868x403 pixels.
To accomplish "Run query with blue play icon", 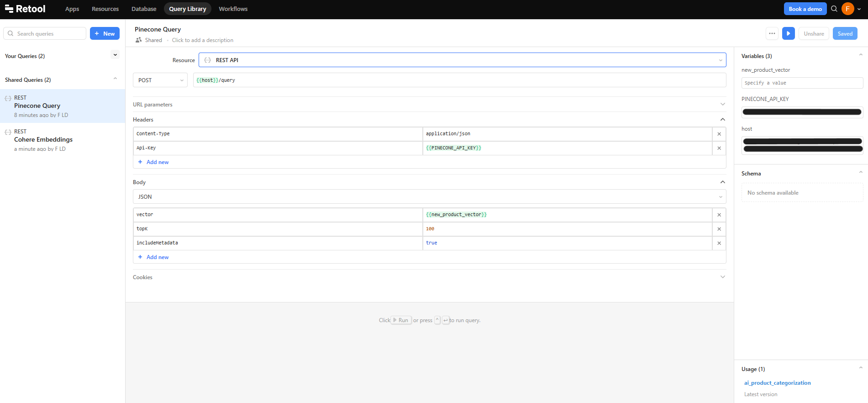I will [x=789, y=33].
